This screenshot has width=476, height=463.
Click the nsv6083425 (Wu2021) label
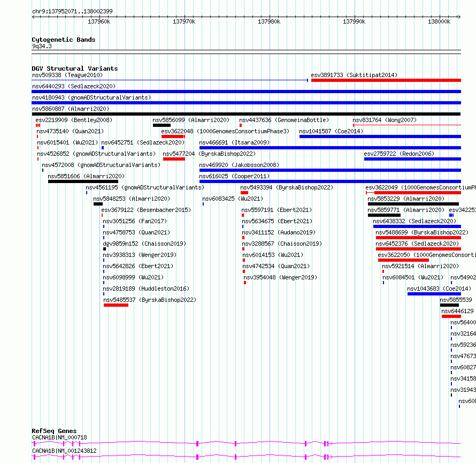point(233,199)
